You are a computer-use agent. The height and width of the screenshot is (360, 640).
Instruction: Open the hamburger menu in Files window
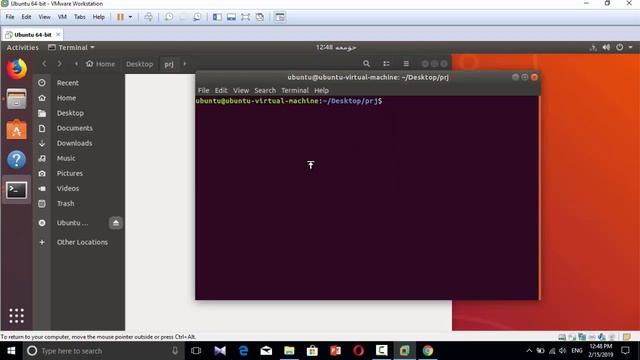pyautogui.click(x=406, y=64)
